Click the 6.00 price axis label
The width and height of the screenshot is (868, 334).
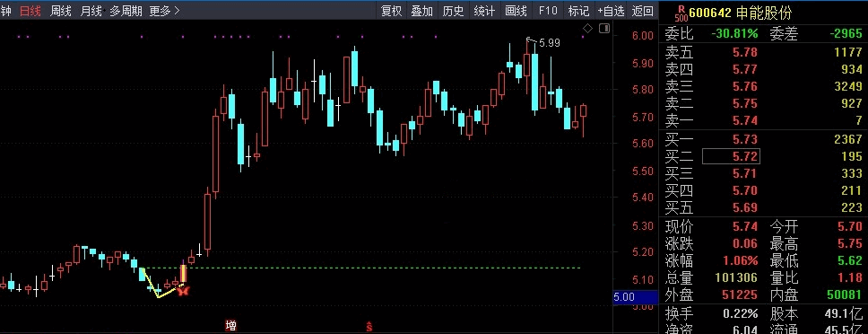coord(642,36)
